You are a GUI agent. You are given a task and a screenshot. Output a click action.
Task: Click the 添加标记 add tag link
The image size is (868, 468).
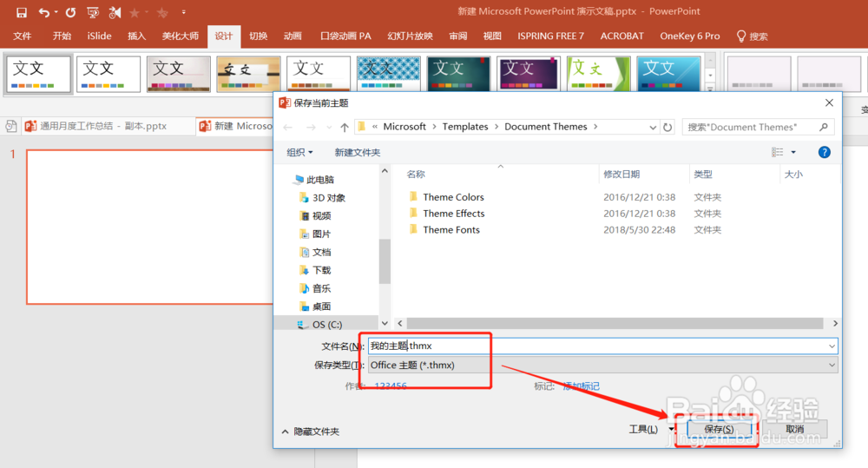click(582, 386)
